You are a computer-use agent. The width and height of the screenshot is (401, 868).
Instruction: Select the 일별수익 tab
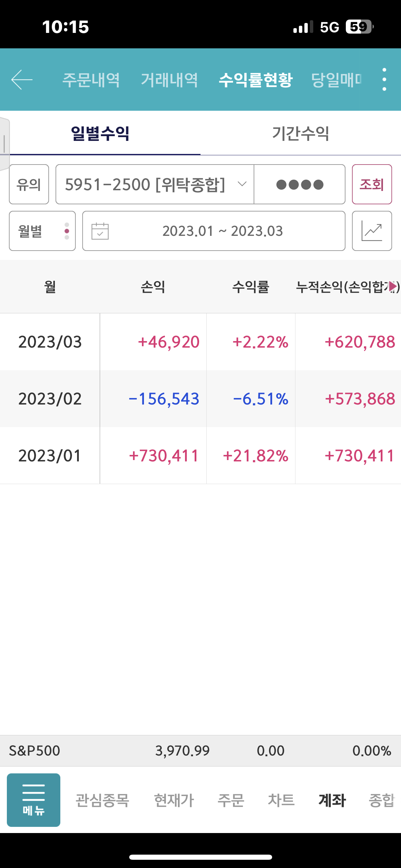(100, 133)
